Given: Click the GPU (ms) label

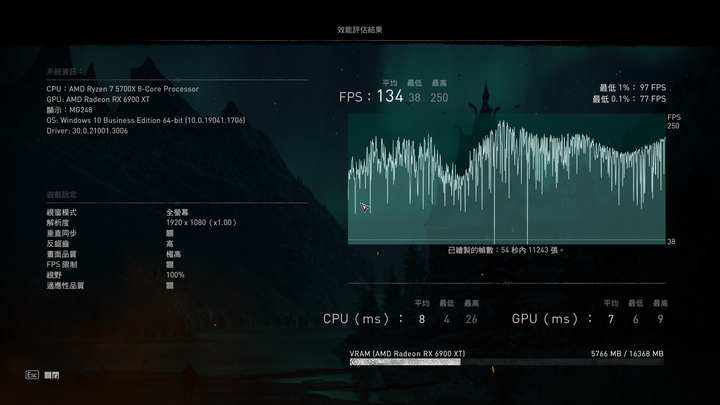Looking at the screenshot, I should coord(552,319).
